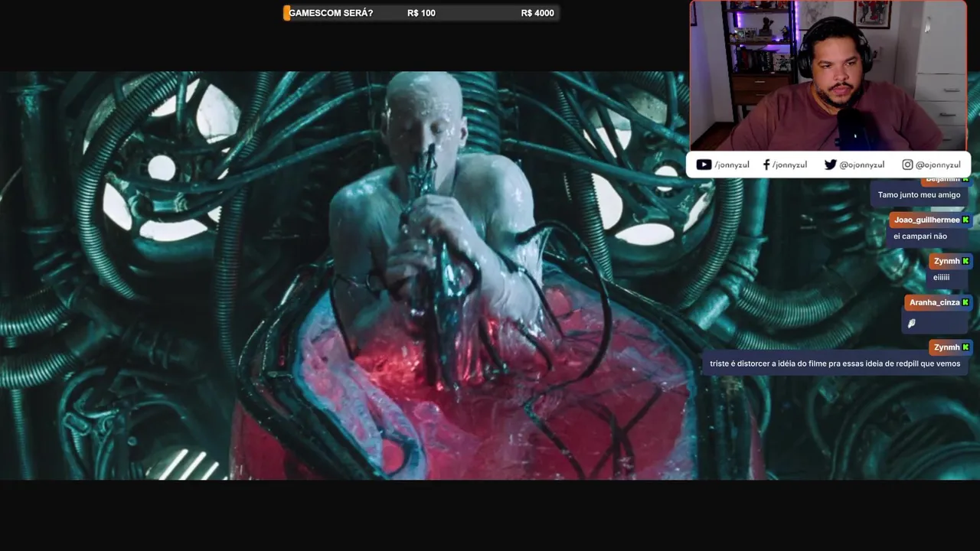Click the green badge beside Zynmh above 'eiiiiii'
Screen dimensions: 980x551
965,261
